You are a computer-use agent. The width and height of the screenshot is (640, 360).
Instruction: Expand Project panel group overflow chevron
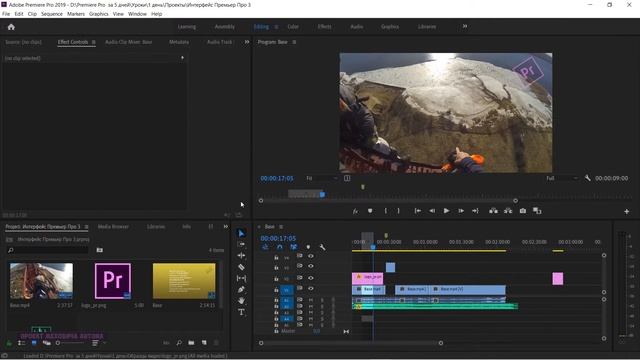pos(226,227)
